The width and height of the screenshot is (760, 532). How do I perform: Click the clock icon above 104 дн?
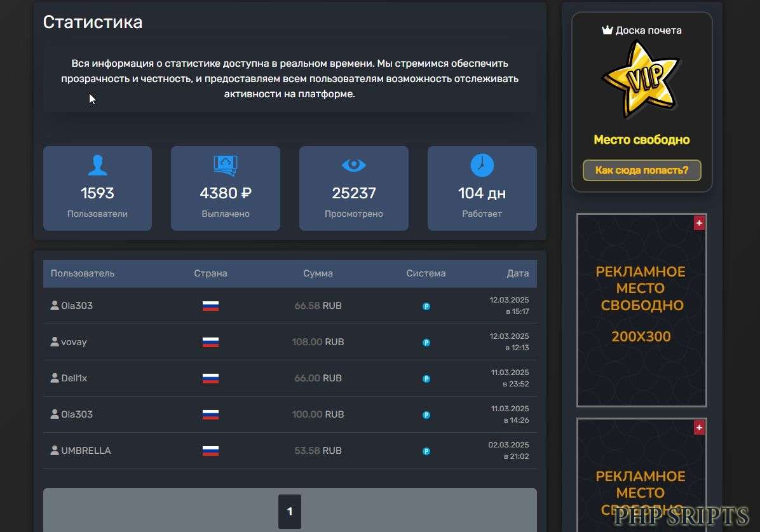click(482, 165)
